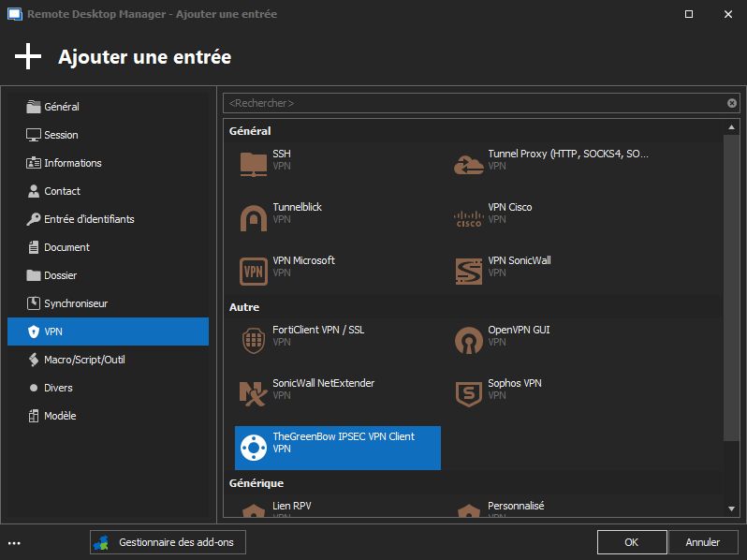Click the Annuler button

[702, 541]
